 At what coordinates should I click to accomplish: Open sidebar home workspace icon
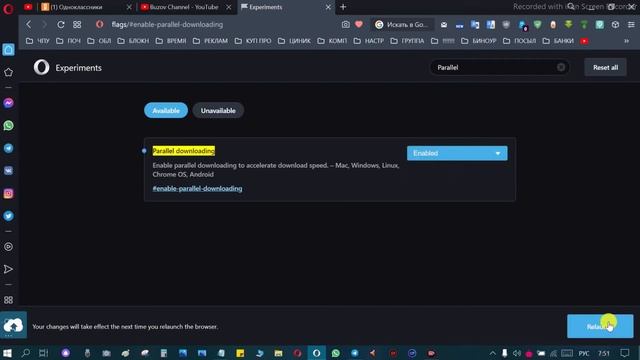pos(9,50)
